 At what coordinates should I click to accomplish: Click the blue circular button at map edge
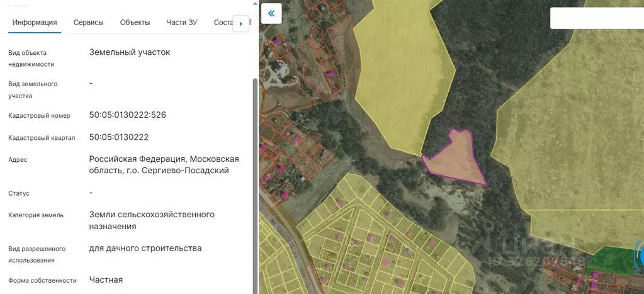point(639,255)
